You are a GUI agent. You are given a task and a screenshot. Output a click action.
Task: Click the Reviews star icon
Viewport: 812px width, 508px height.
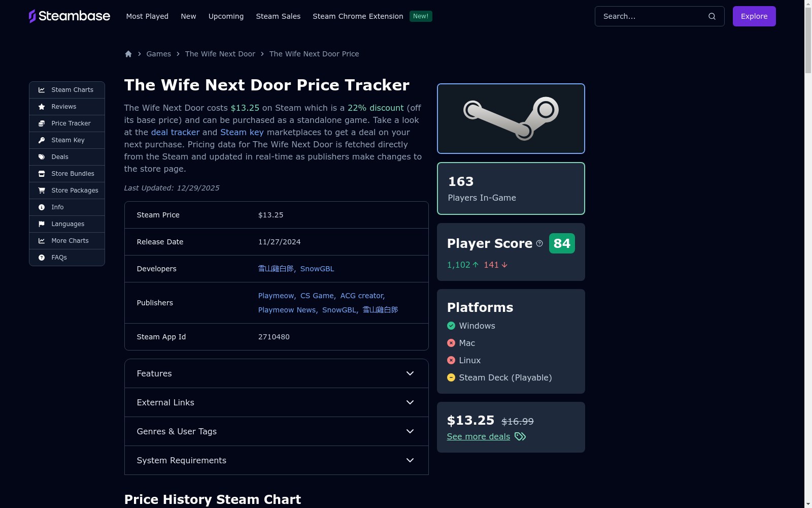[42, 107]
